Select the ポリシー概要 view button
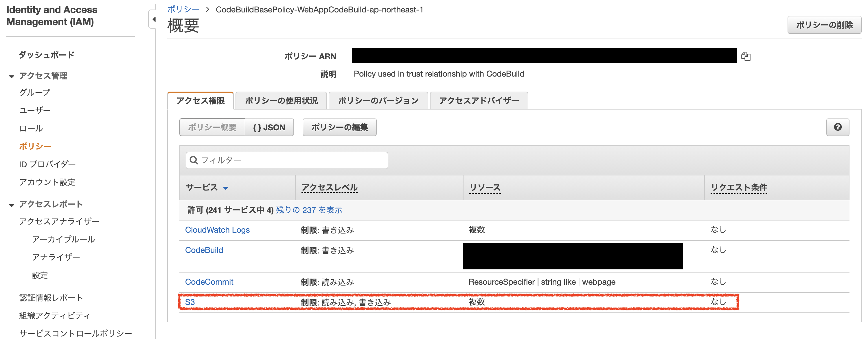 (212, 127)
